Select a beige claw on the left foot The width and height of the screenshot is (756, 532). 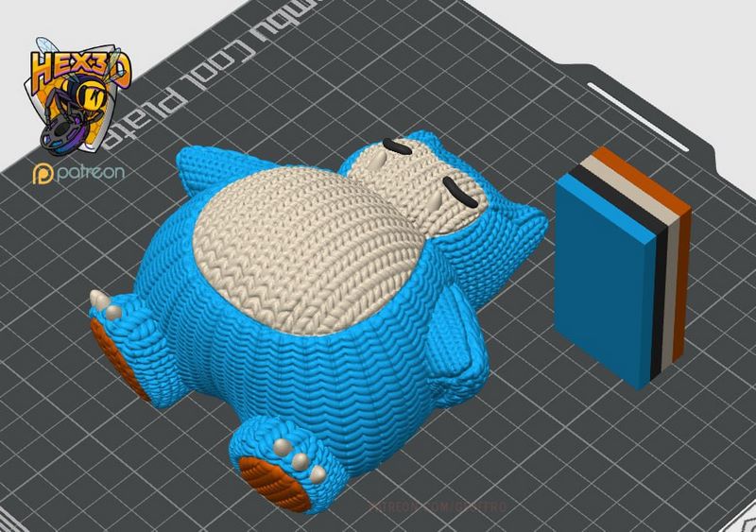(x=97, y=303)
